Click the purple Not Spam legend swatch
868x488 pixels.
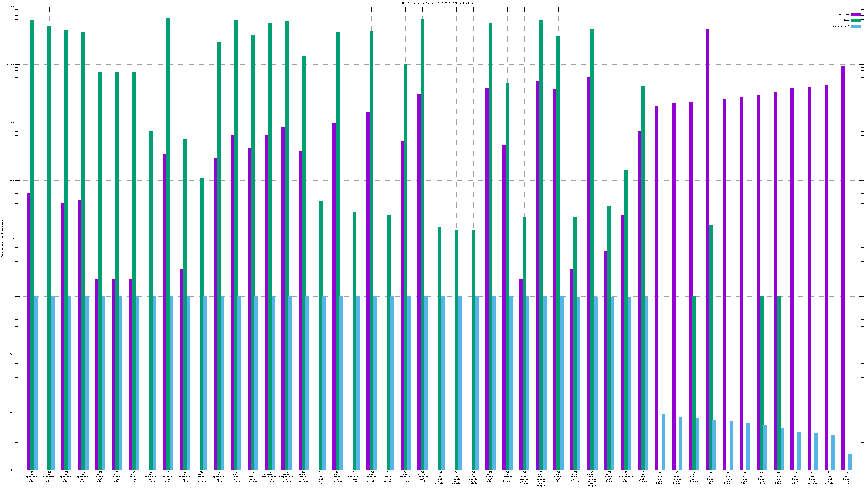click(x=856, y=14)
